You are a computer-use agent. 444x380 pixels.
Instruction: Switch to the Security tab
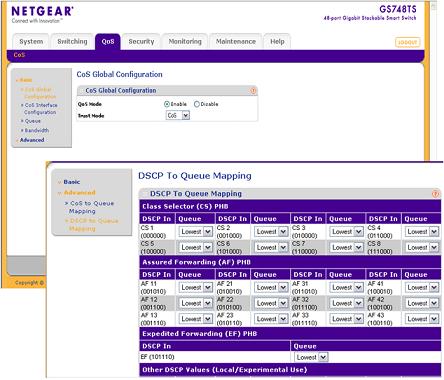click(141, 42)
